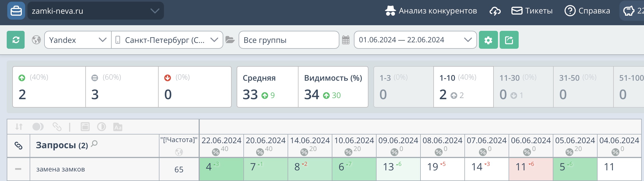Open the zamki-neva.ru project dropdown
The image size is (644, 181).
tap(95, 11)
